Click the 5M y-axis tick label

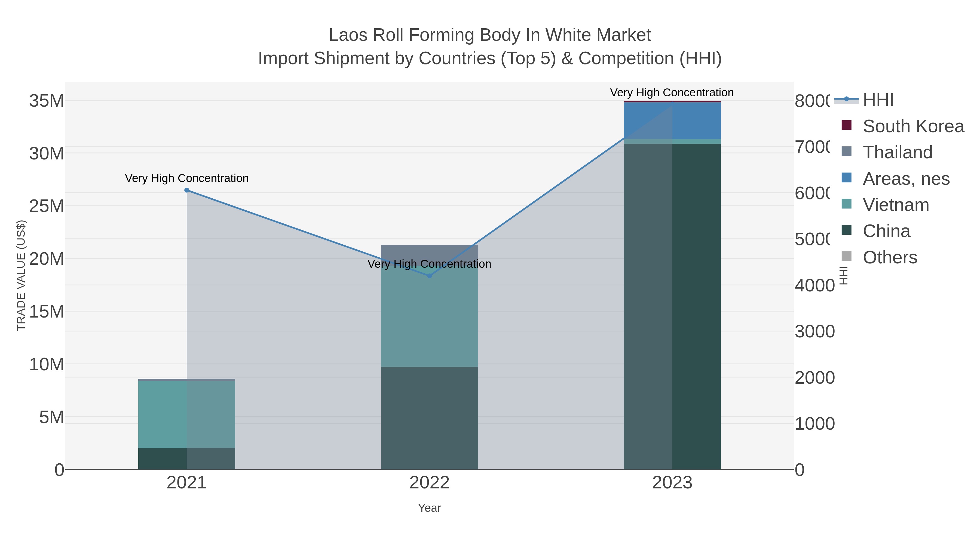tap(51, 417)
